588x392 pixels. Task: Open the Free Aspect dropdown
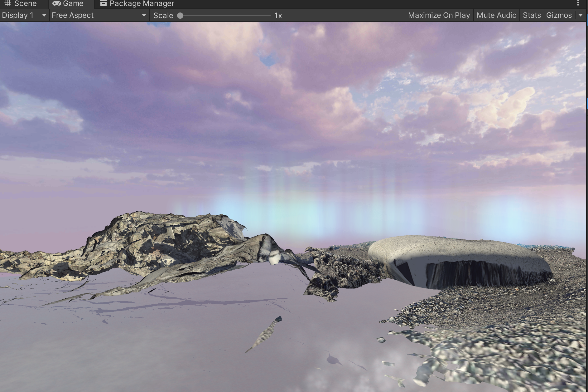(x=99, y=15)
